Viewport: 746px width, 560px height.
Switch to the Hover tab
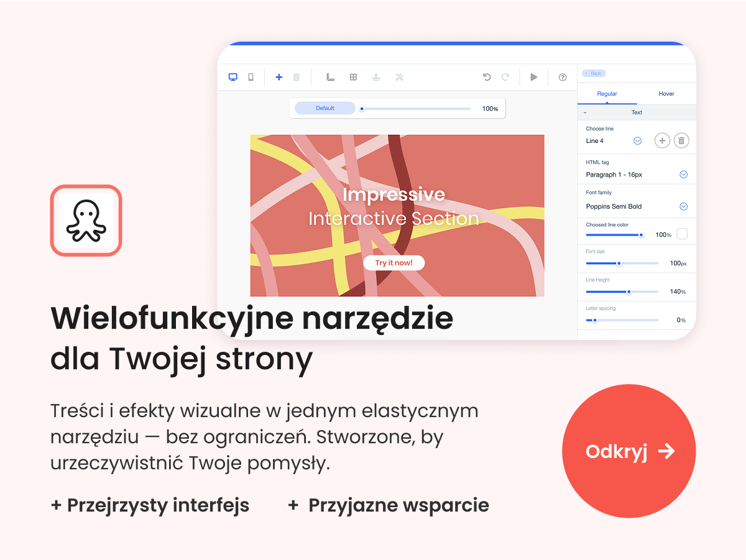pos(666,94)
